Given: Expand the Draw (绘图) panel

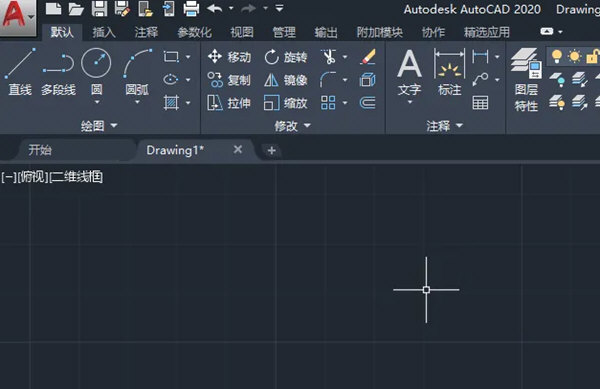Looking at the screenshot, I should (x=99, y=125).
